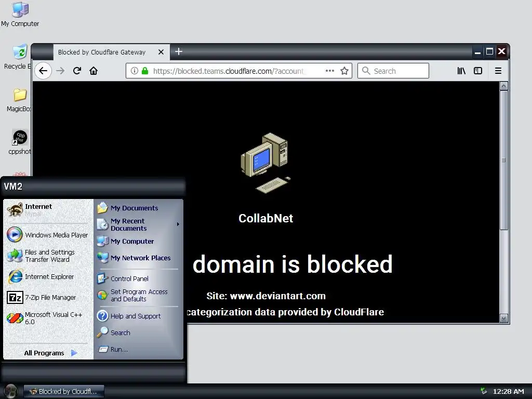Click the page scrollbar down arrow
The image size is (532, 399).
pos(504,318)
